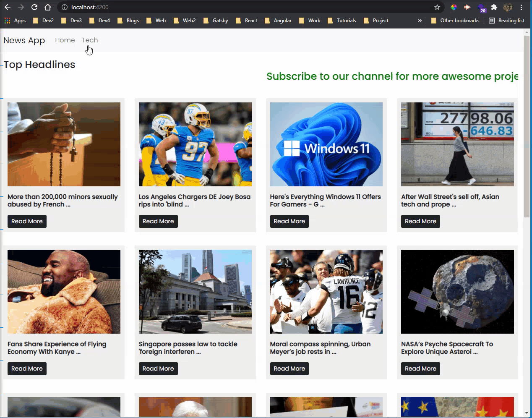Click the Chargers player 97 image

coord(195,144)
